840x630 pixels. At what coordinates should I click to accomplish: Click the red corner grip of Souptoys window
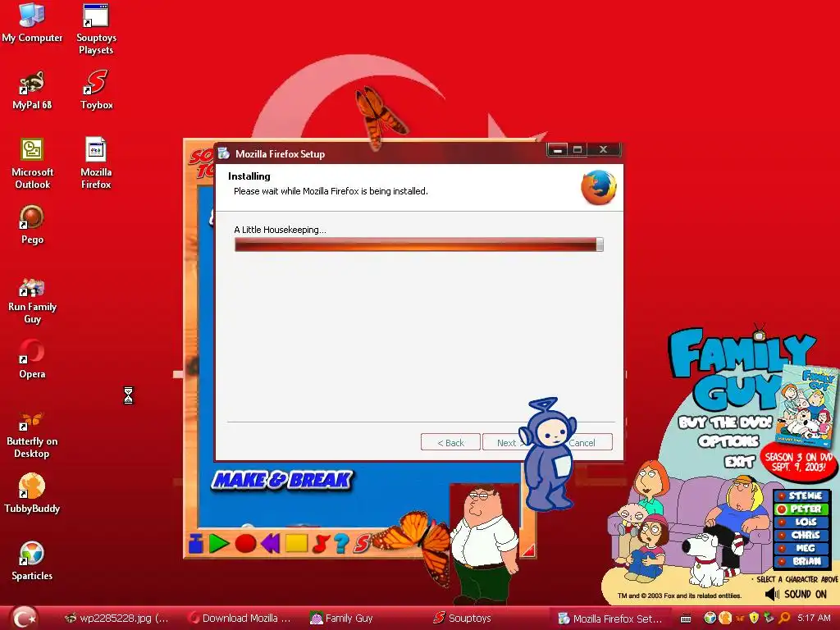point(528,550)
